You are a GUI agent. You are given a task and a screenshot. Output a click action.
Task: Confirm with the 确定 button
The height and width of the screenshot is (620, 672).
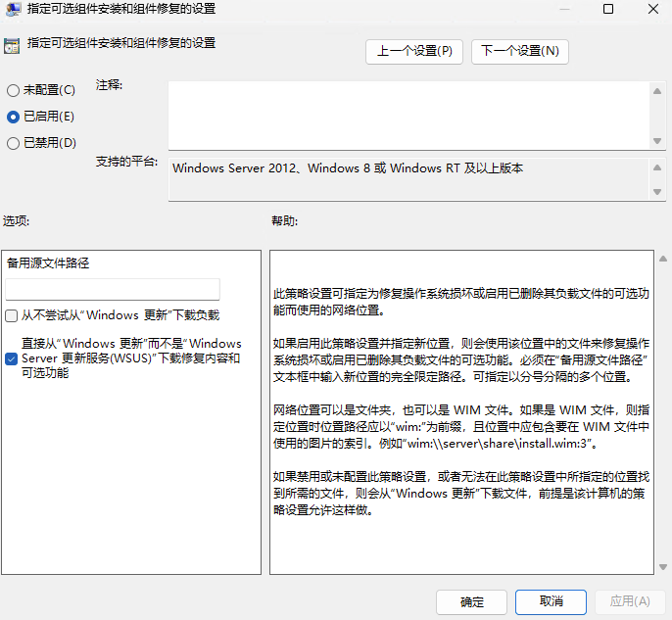[x=471, y=602]
